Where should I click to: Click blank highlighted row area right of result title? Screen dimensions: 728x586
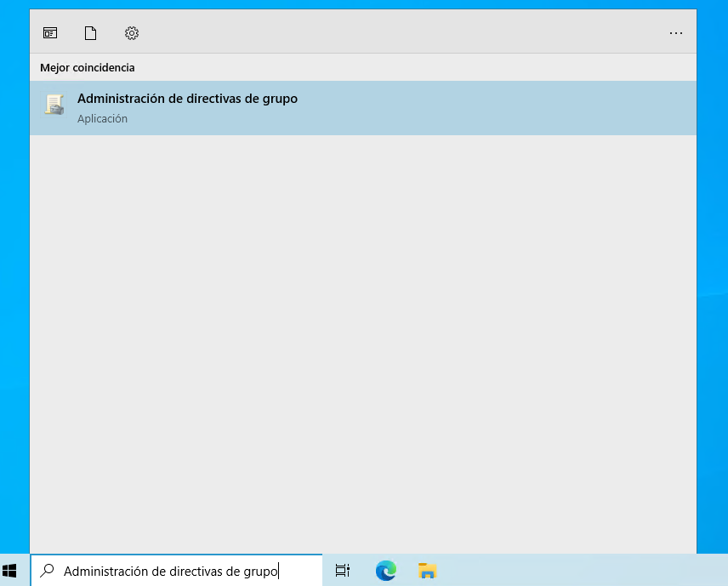tap(510, 108)
